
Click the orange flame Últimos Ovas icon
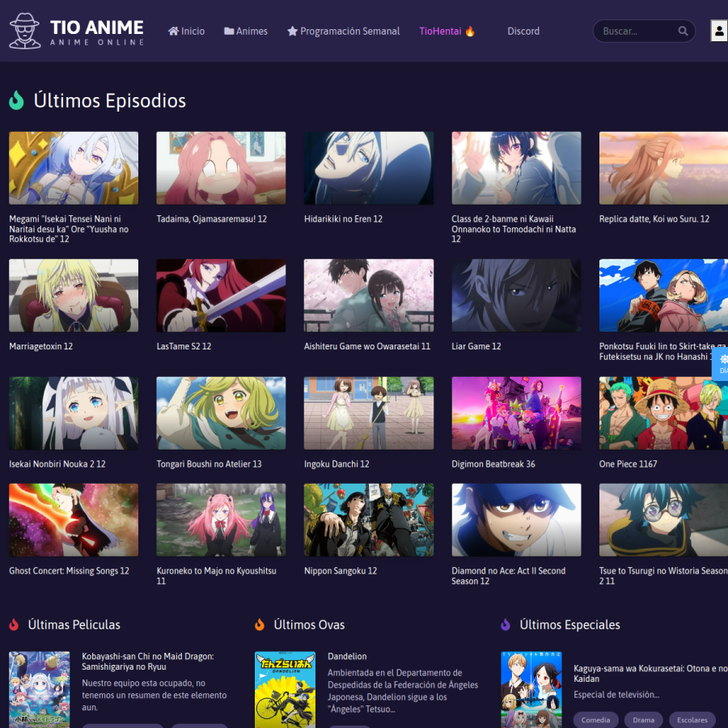coord(260,624)
